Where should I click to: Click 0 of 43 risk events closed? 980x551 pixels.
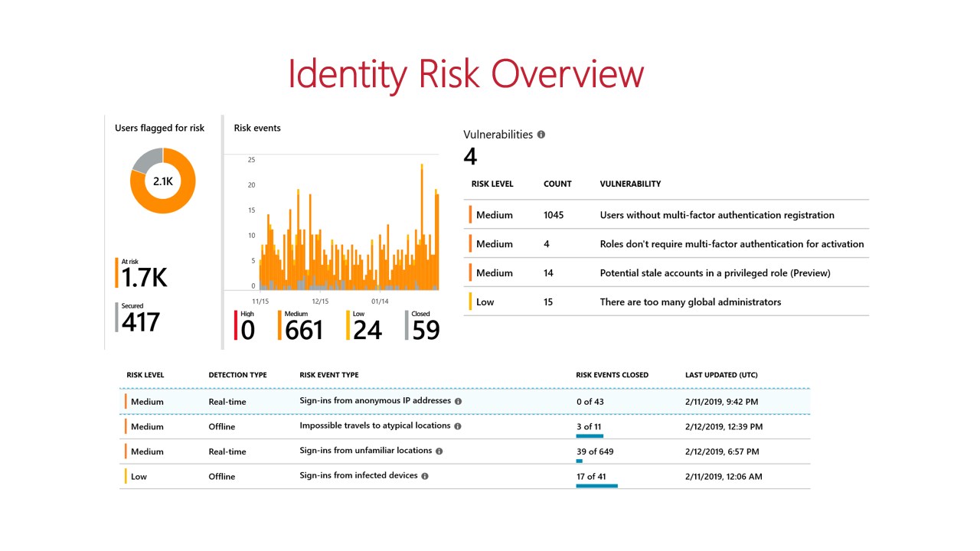pos(590,402)
